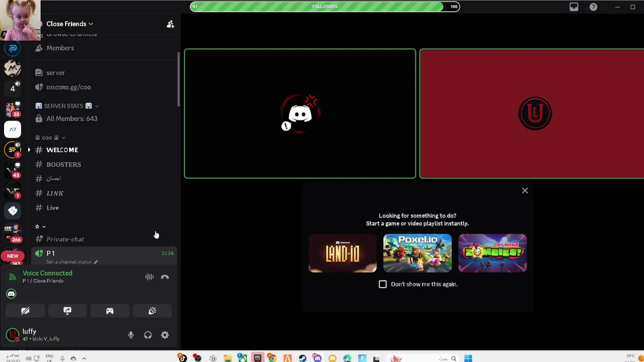Open the white A7 server icon
This screenshot has height=362, width=644.
click(x=13, y=129)
